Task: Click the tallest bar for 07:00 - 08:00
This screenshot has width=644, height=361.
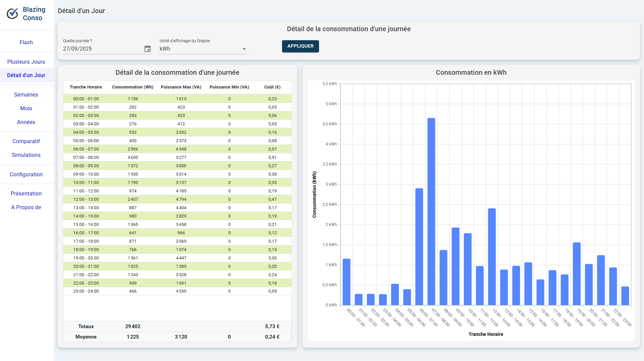Action: (431, 211)
